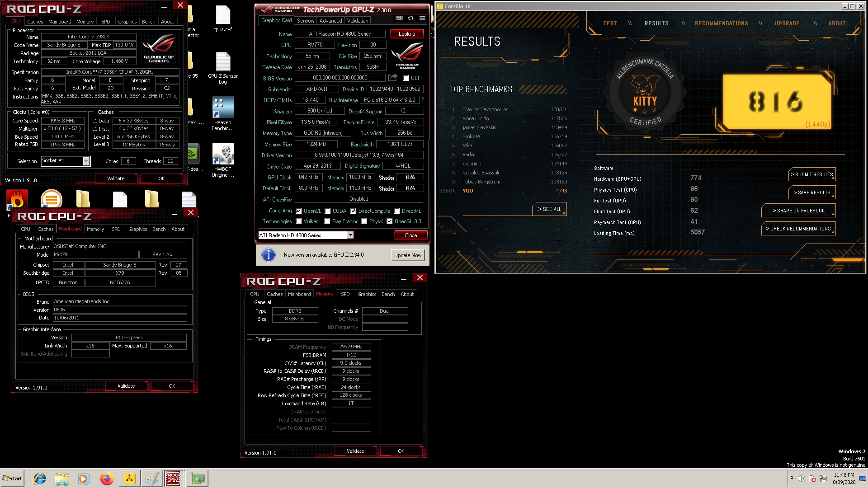Image resolution: width=868 pixels, height=488 pixels.
Task: Toggle the Vulkan checkbox
Action: (x=298, y=221)
